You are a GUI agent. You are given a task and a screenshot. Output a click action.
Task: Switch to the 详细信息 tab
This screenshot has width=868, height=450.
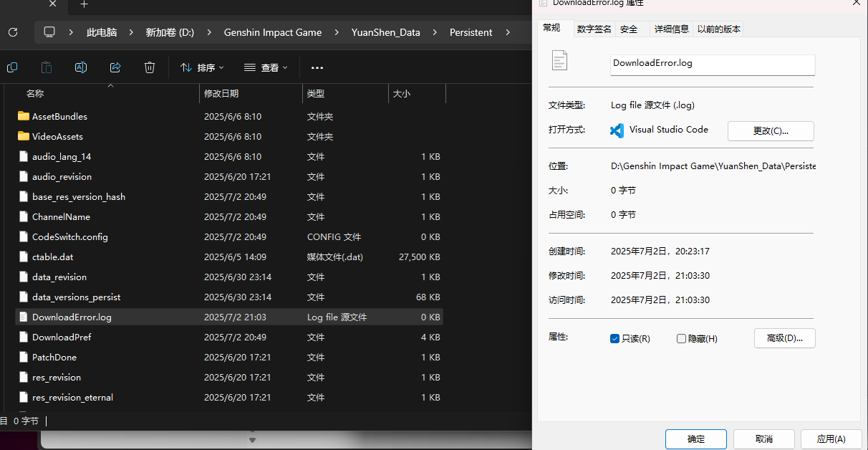[672, 29]
